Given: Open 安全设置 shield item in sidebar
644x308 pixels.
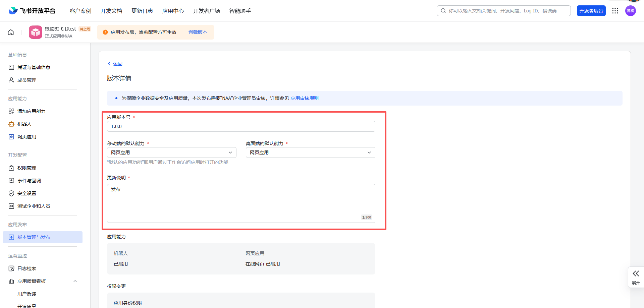Looking at the screenshot, I should click(27, 193).
